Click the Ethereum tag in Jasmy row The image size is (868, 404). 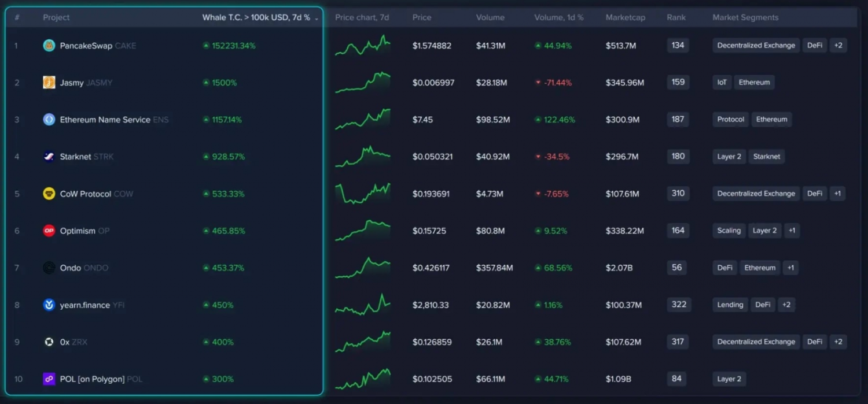coord(755,82)
